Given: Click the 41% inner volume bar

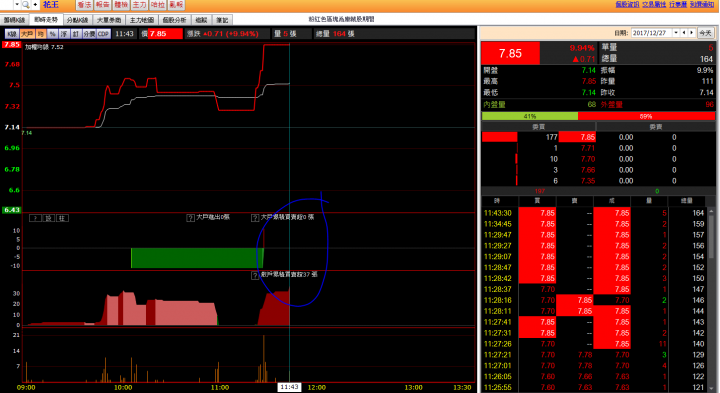Looking at the screenshot, I should (529, 116).
